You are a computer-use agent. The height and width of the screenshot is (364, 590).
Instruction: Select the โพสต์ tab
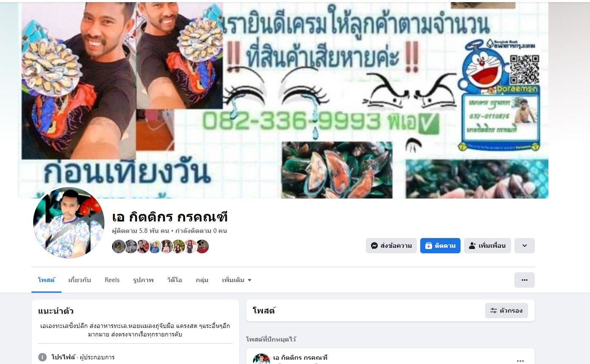46,280
